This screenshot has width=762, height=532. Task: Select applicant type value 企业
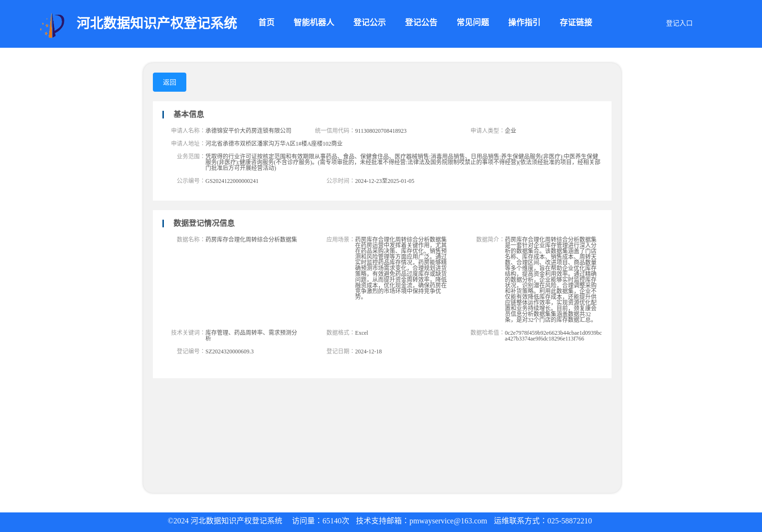(510, 130)
